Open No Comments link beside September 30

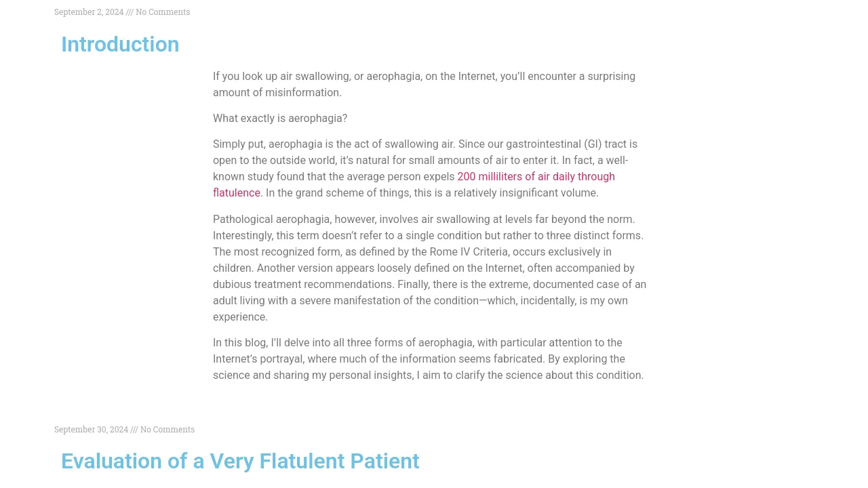pyautogui.click(x=167, y=430)
